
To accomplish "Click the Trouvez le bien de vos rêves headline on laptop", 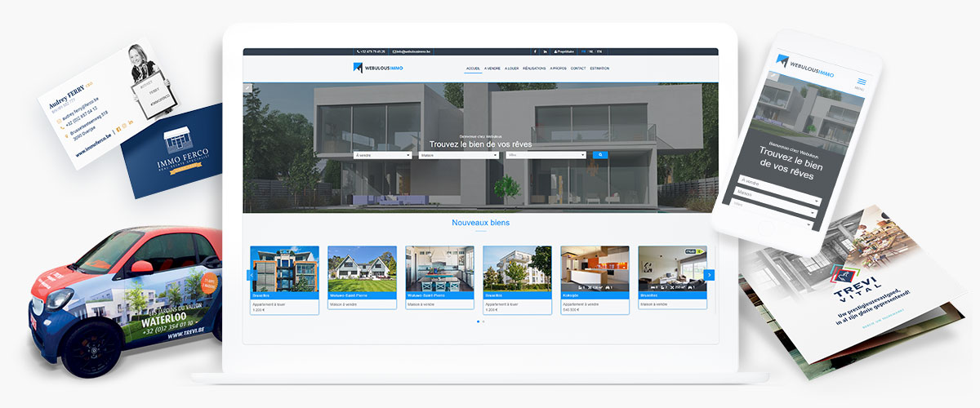I will point(480,144).
